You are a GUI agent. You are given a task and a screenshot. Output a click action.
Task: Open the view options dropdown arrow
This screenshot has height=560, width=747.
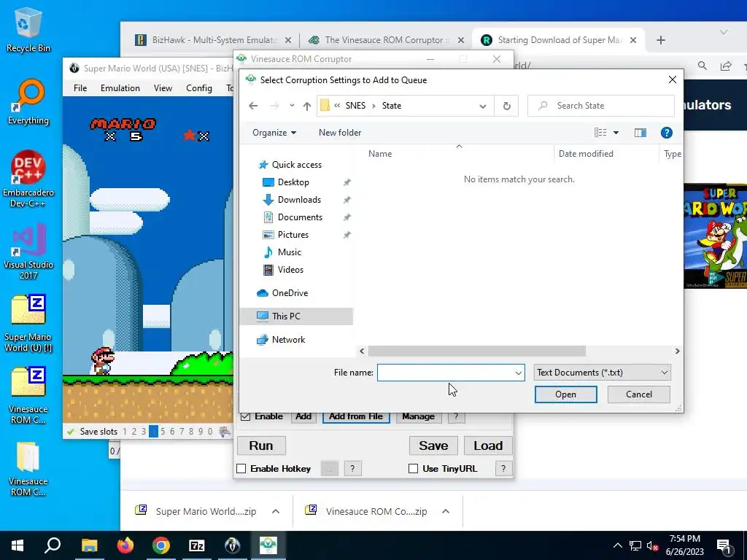616,133
